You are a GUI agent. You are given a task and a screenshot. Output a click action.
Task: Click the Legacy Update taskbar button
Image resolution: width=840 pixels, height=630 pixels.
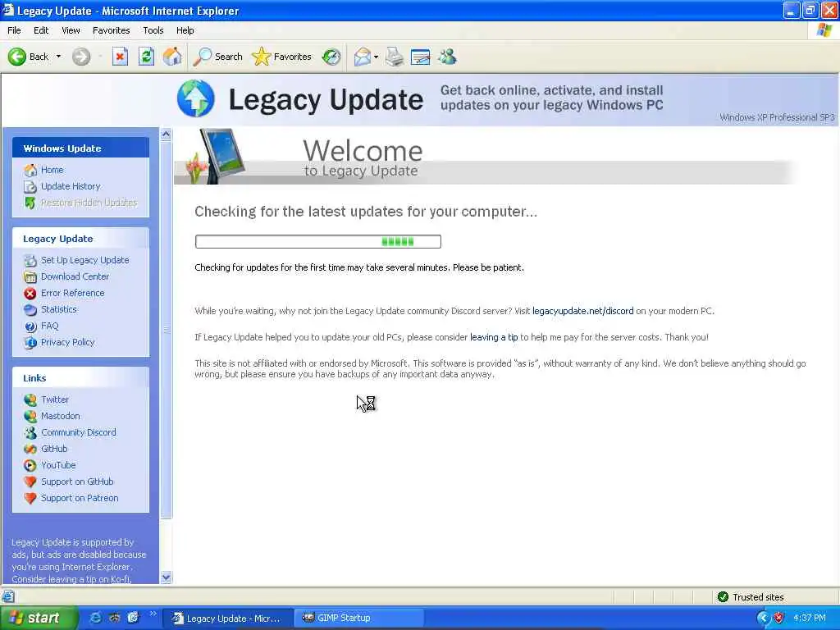(x=230, y=618)
